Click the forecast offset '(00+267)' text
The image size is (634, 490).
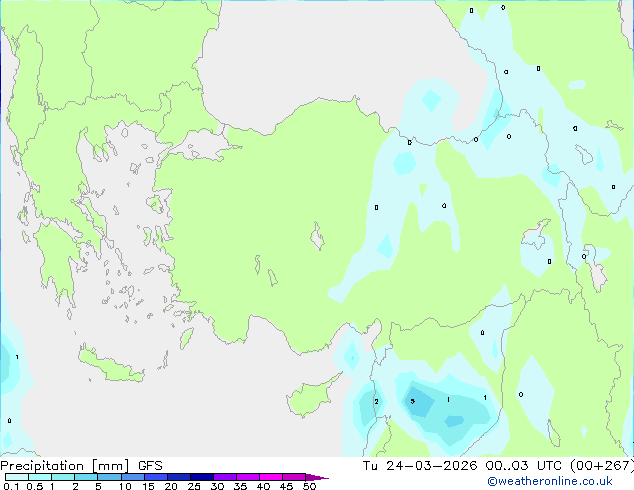[x=602, y=466]
